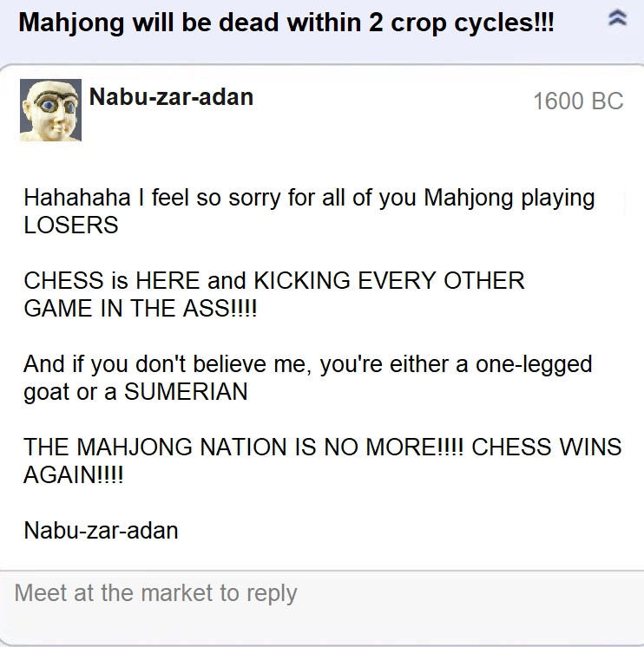Select the thread title about Mahjong dying
The height and width of the screenshot is (647, 644).
click(x=286, y=23)
